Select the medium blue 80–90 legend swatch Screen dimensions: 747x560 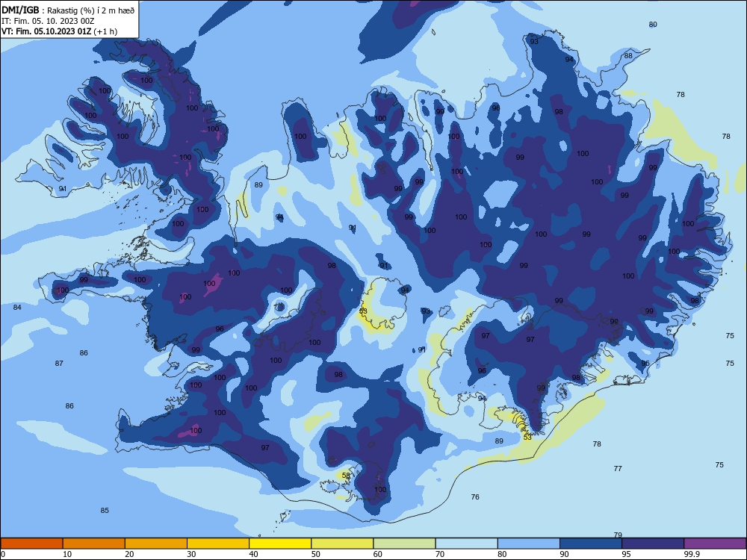pyautogui.click(x=528, y=544)
